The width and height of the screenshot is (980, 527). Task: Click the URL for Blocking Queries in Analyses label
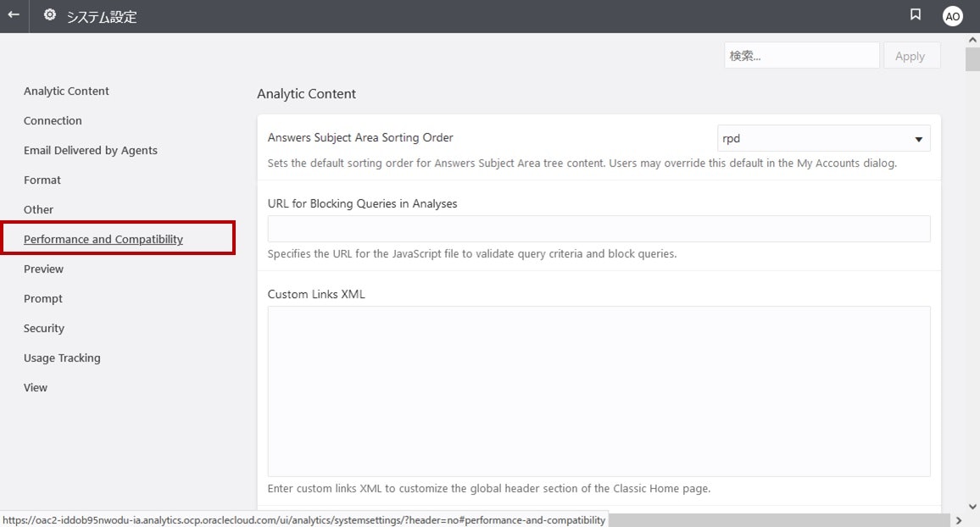(362, 203)
